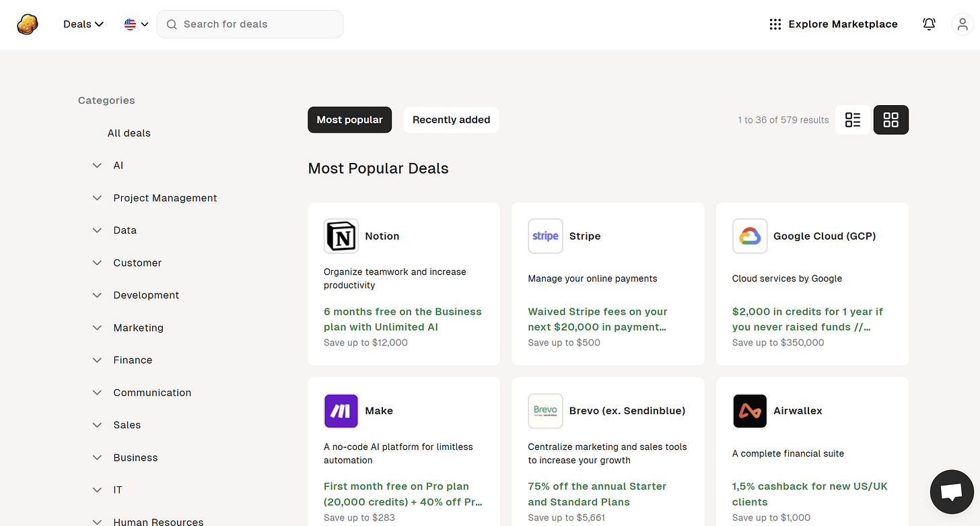Image resolution: width=980 pixels, height=526 pixels.
Task: Expand the Project Management category chevron
Action: click(x=97, y=198)
